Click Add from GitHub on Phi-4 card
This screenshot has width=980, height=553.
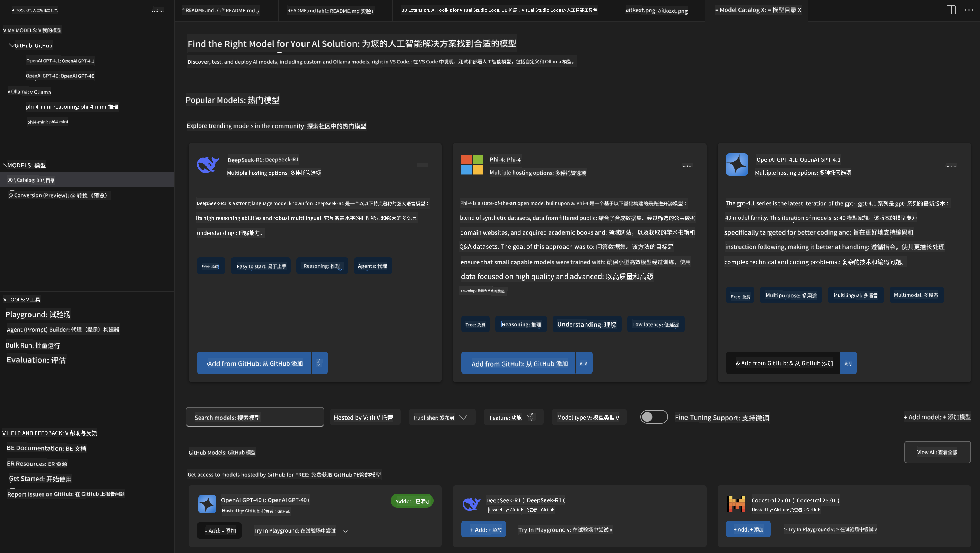tap(518, 363)
